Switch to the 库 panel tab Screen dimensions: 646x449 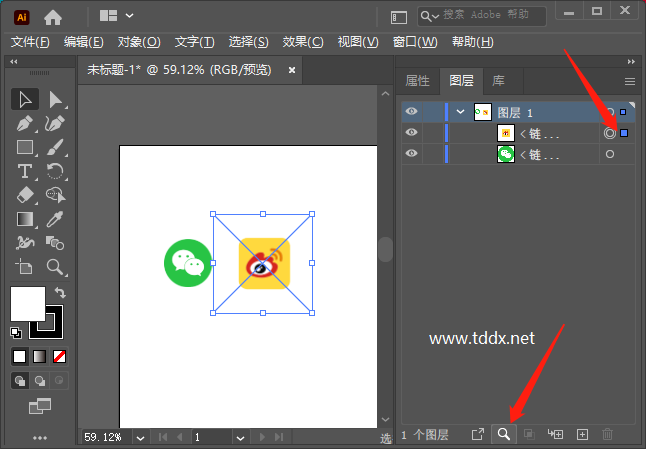[499, 81]
